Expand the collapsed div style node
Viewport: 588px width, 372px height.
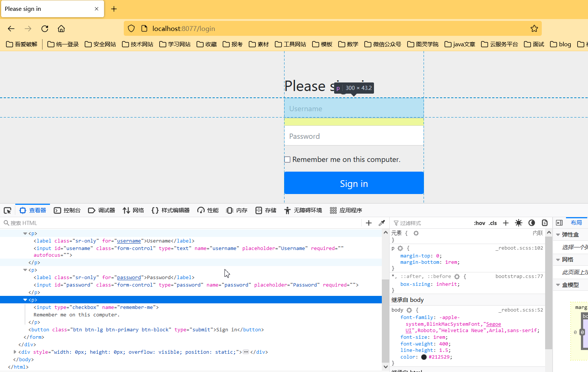point(15,352)
